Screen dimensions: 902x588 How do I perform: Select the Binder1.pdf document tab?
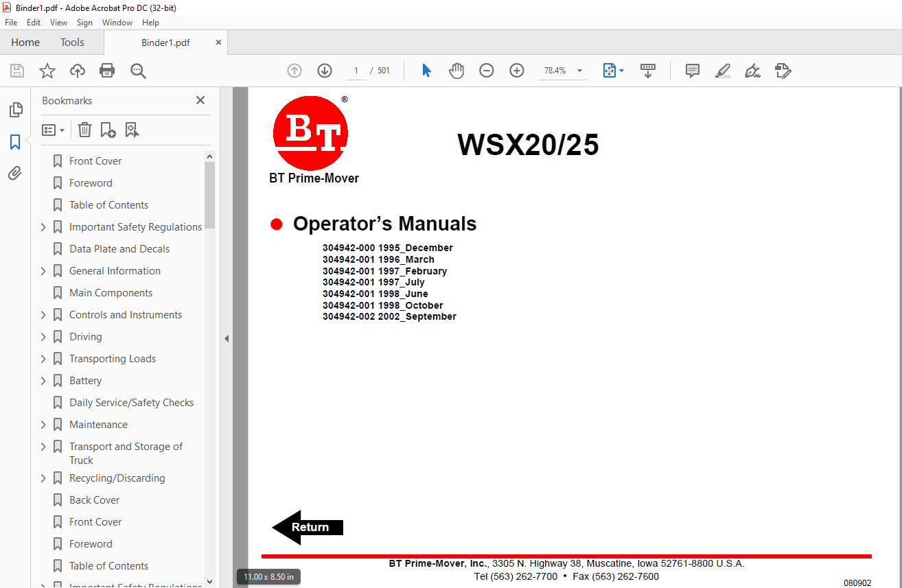tap(165, 43)
